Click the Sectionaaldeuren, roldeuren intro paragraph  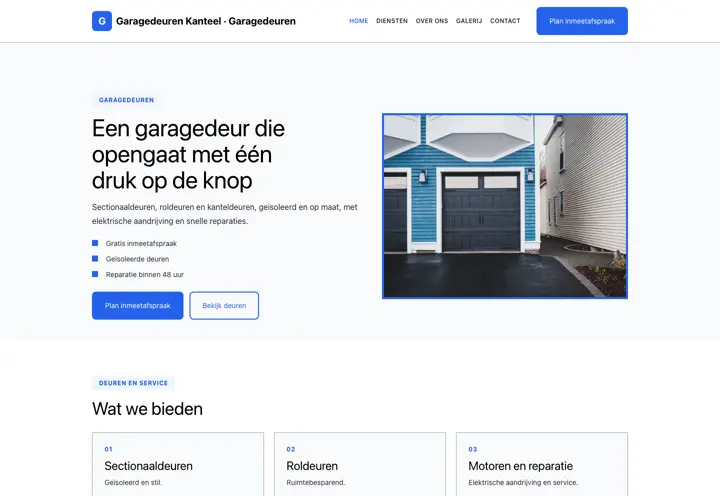[225, 214]
